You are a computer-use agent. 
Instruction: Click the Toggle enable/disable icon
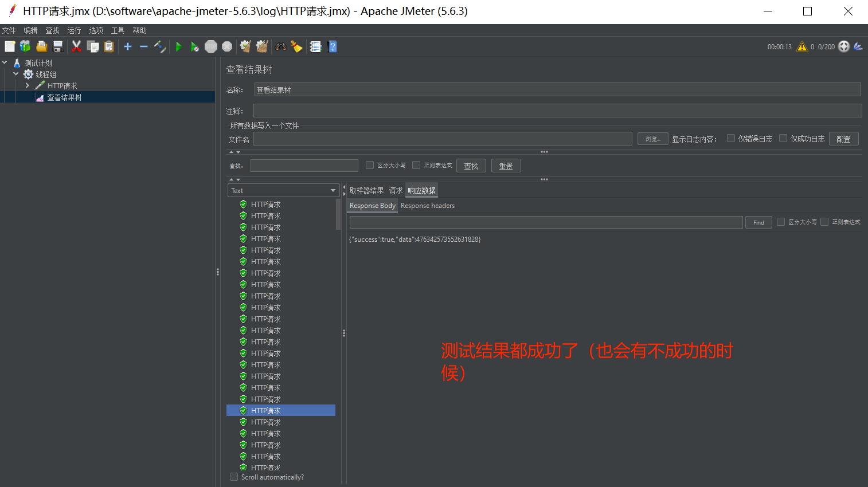click(x=160, y=46)
